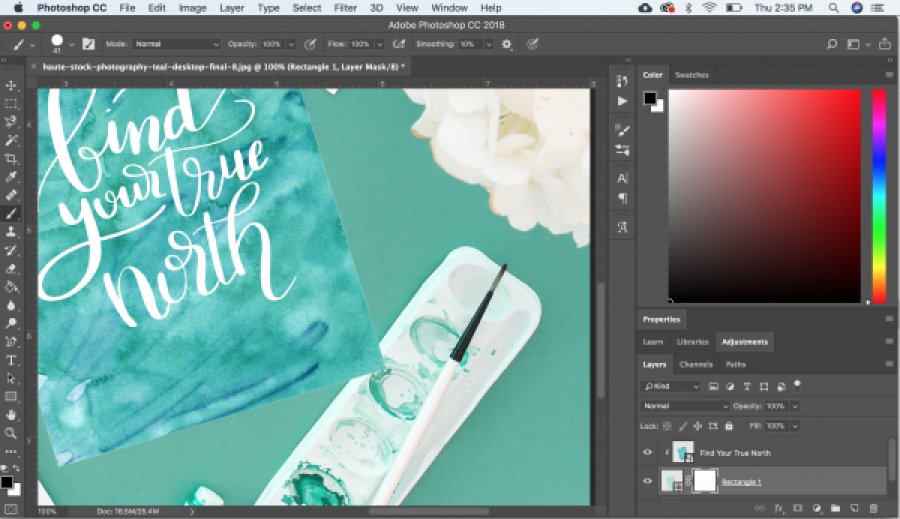Pick the Eyedropper tool

coord(12,177)
